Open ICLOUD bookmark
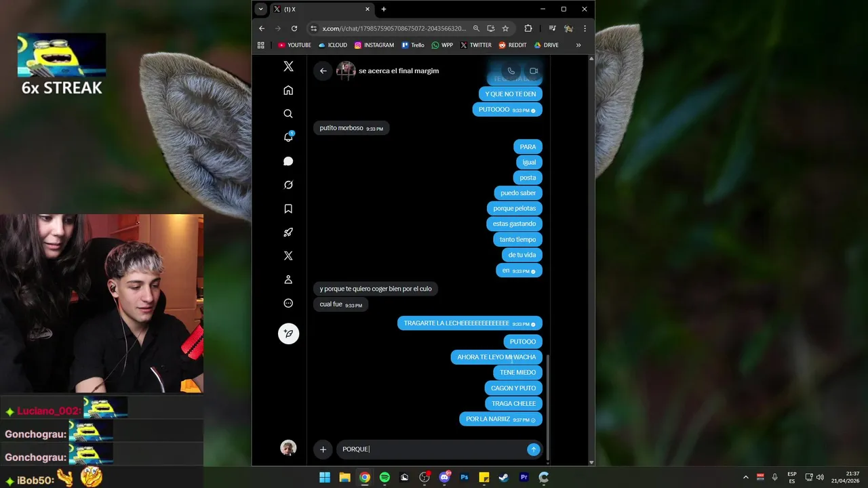Screen dimensions: 868x488 tap(332, 45)
